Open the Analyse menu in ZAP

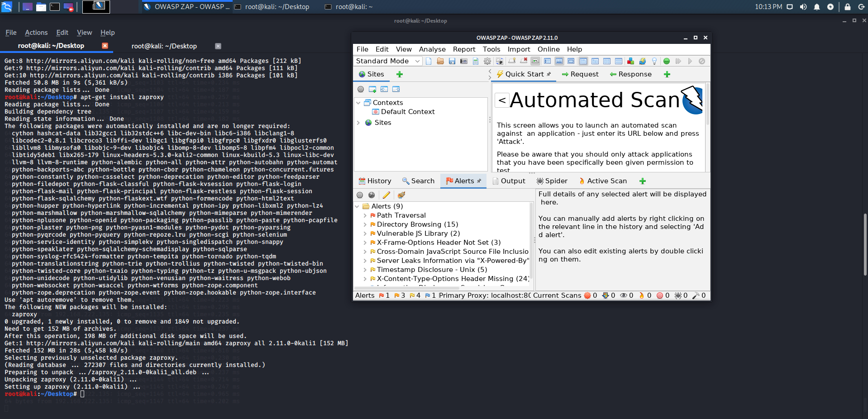click(x=432, y=49)
